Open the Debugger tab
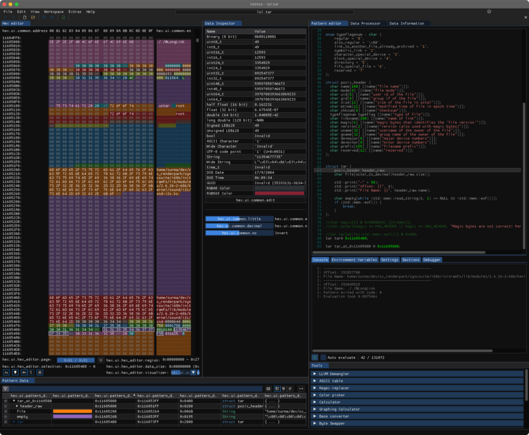The width and height of the screenshot is (529, 435). pos(432,260)
